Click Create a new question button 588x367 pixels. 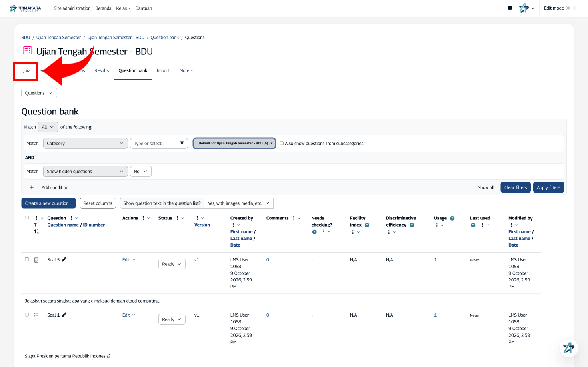(48, 203)
